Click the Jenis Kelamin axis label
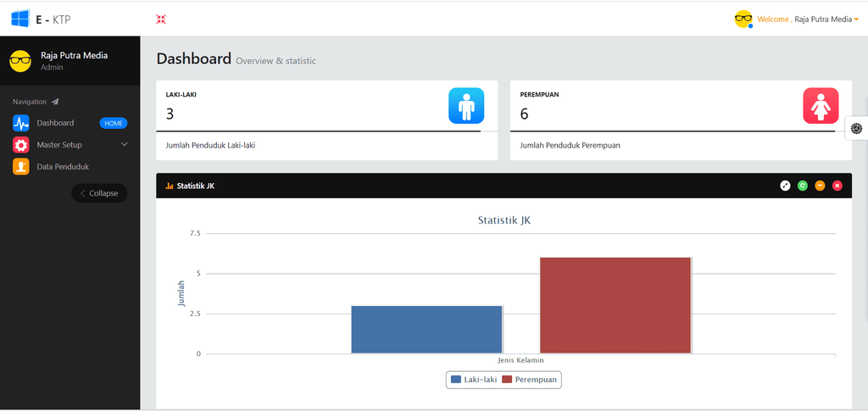 click(x=520, y=360)
